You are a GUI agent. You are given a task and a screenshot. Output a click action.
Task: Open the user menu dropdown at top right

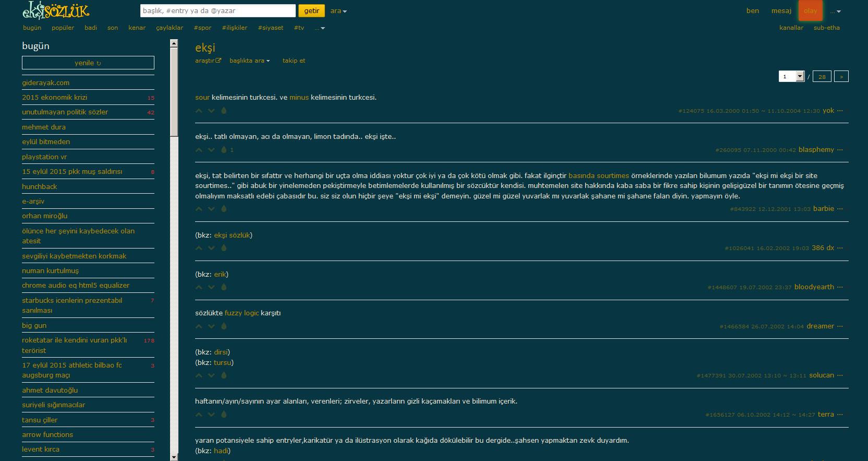836,11
